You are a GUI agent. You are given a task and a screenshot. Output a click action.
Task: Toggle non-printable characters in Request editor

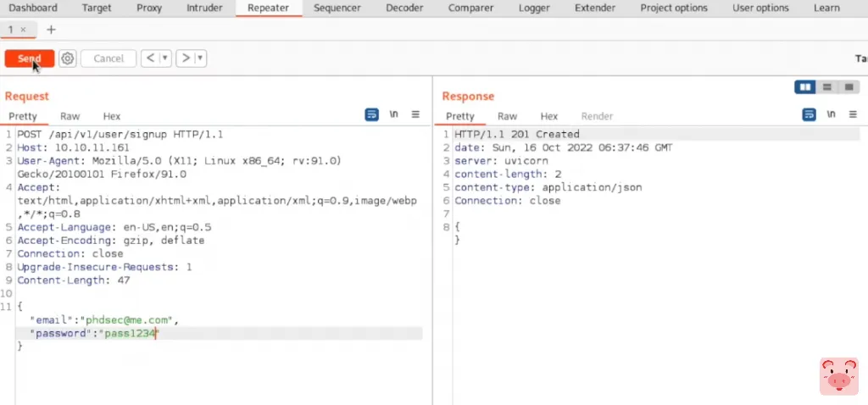tap(393, 114)
